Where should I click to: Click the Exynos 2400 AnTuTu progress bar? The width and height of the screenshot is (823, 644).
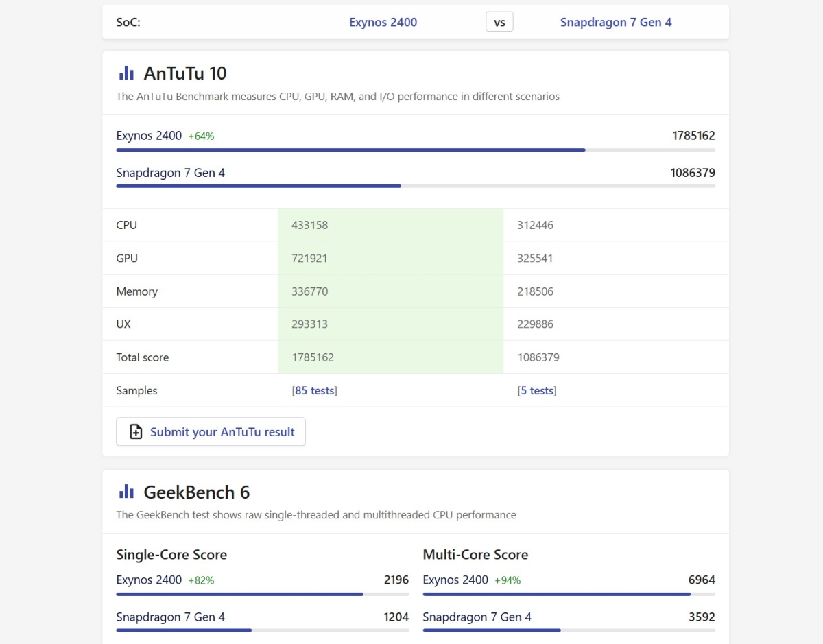point(350,150)
